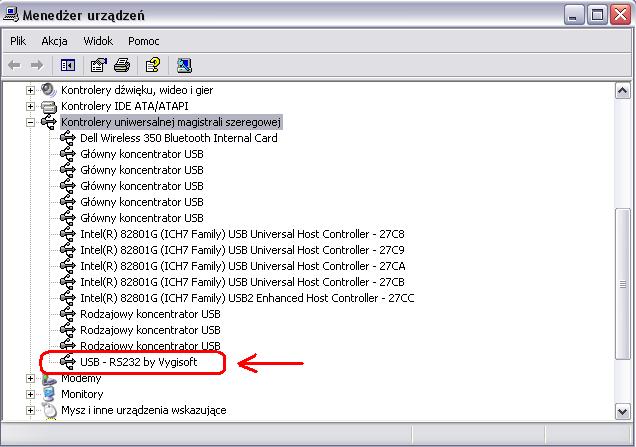Click the Forward arrow in the toolbar
The width and height of the screenshot is (636, 447).
[x=38, y=66]
